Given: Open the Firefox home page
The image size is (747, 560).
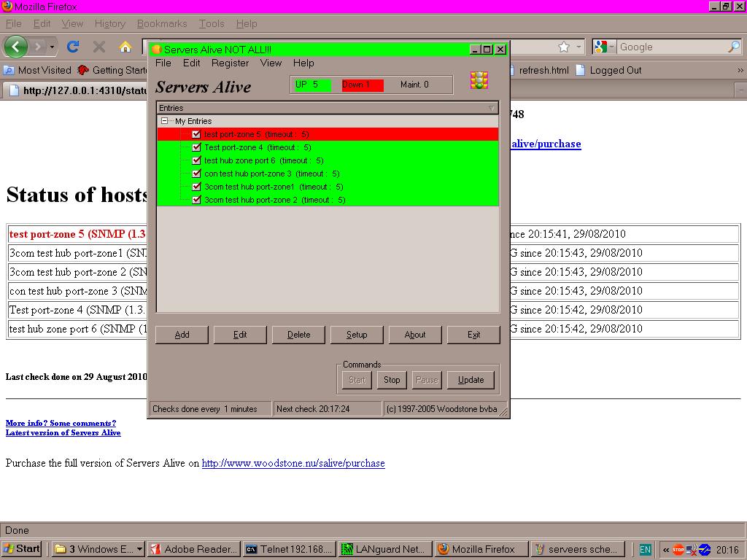Looking at the screenshot, I should tap(125, 47).
